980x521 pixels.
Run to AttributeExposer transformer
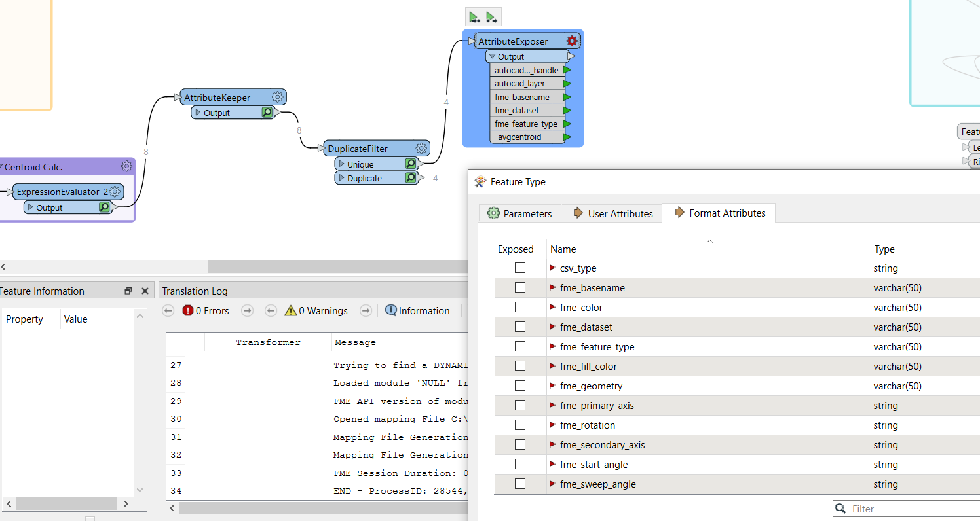[474, 17]
